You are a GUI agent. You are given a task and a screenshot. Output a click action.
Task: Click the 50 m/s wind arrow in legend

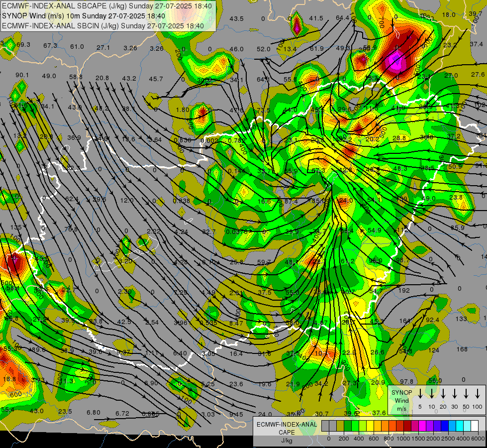click(x=466, y=394)
